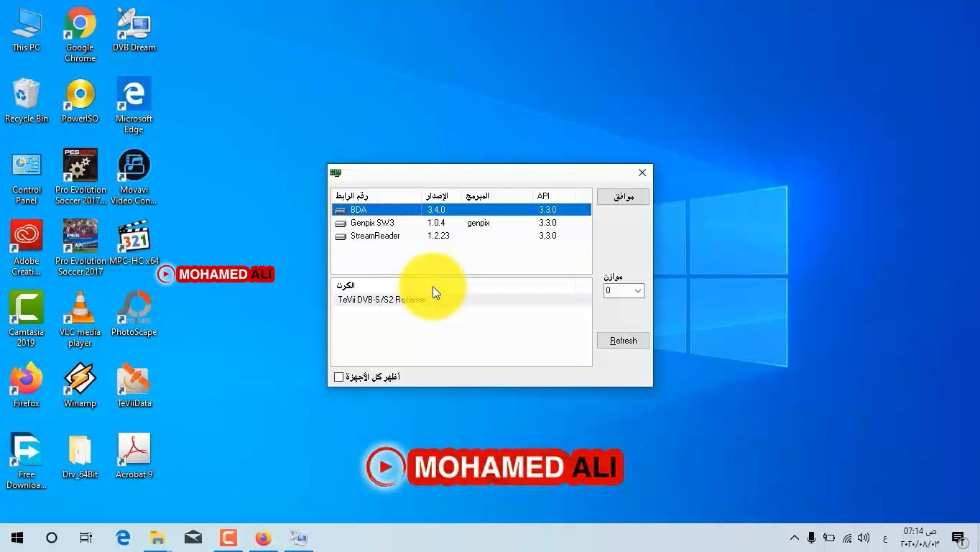The width and height of the screenshot is (980, 552).
Task: Select the BDA interface row
Action: (461, 210)
